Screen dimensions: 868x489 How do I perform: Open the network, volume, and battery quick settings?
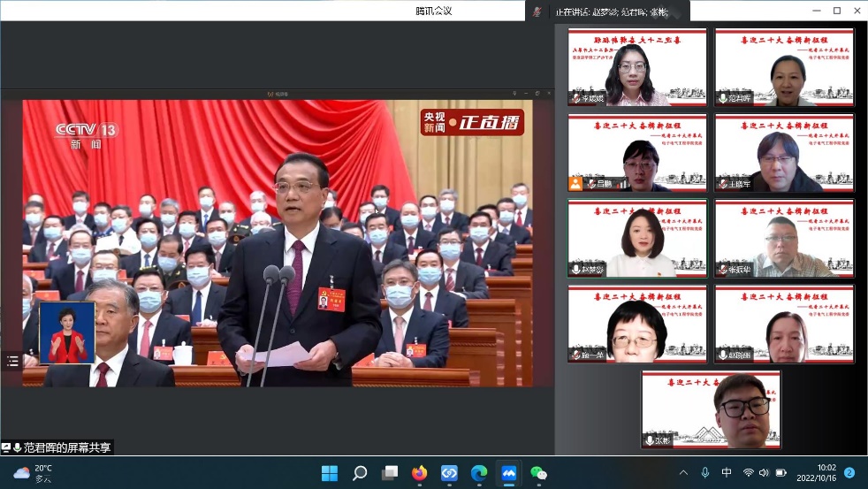[764, 473]
